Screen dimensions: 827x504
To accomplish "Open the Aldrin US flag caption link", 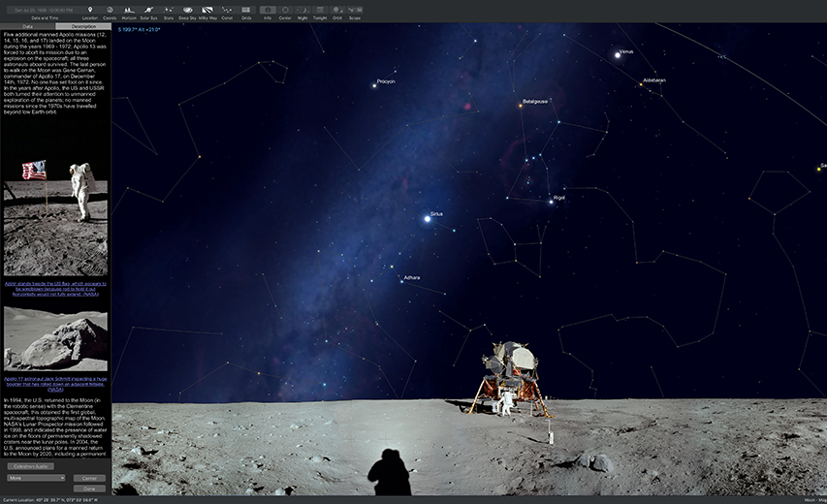I will pos(55,289).
